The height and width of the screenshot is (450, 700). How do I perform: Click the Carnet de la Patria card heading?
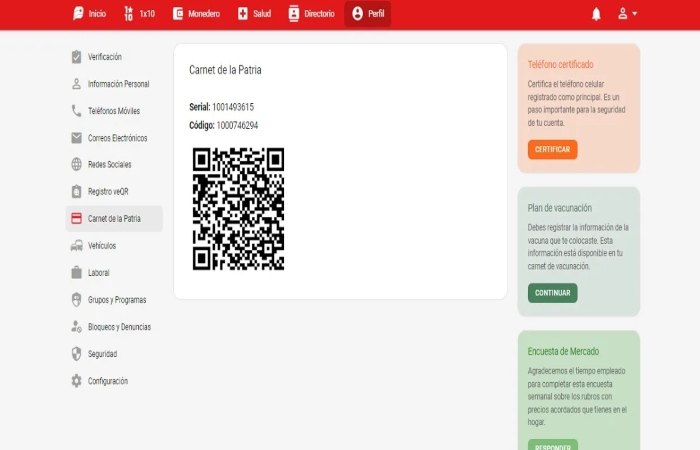click(x=225, y=70)
